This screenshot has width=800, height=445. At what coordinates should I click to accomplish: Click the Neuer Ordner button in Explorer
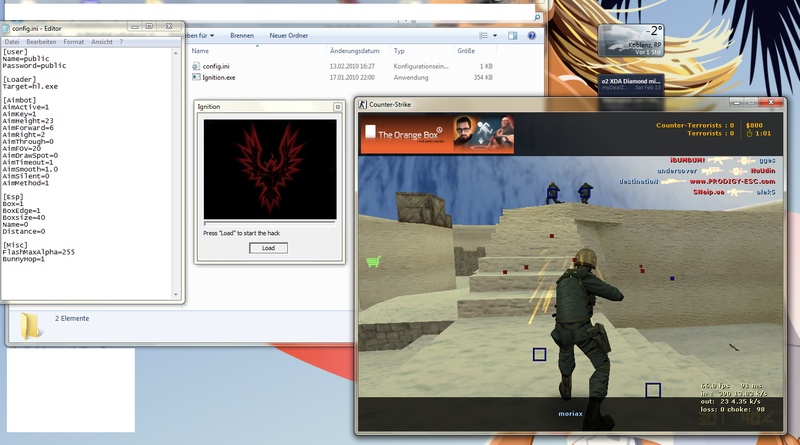(289, 36)
